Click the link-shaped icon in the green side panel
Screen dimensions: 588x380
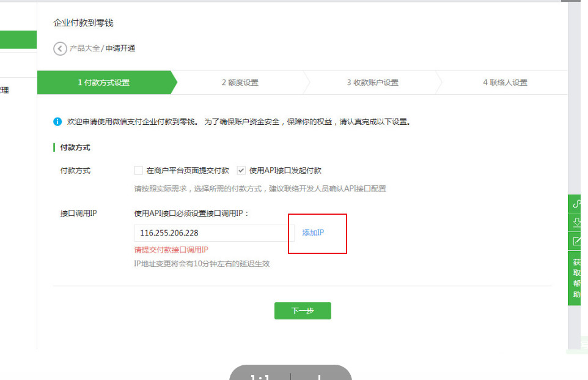[x=576, y=204]
